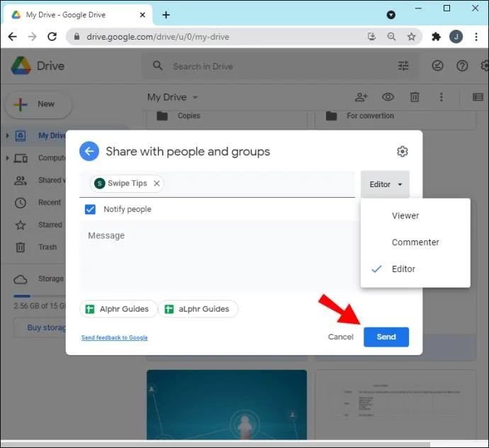Click the share add person toolbar icon
This screenshot has width=489, height=448.
tap(361, 97)
